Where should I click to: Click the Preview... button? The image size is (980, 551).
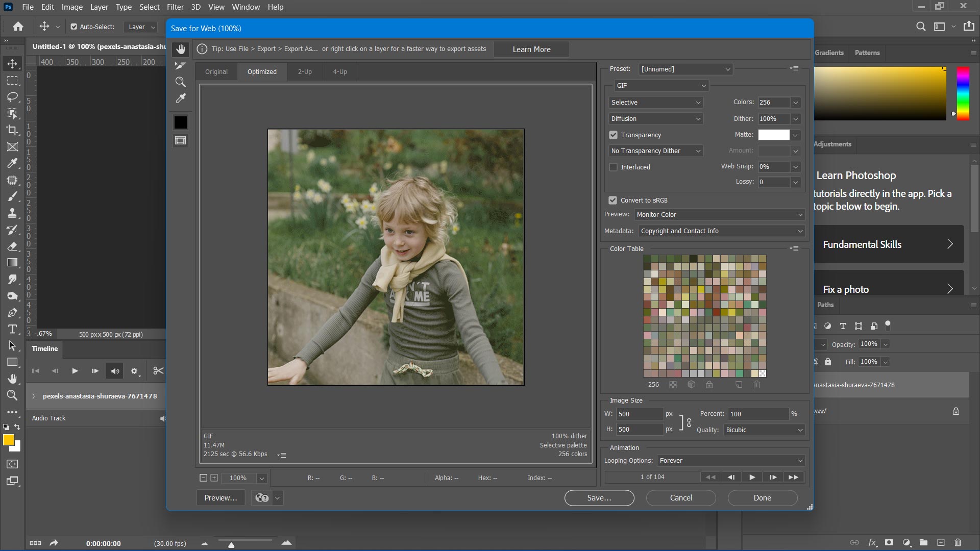coord(220,498)
